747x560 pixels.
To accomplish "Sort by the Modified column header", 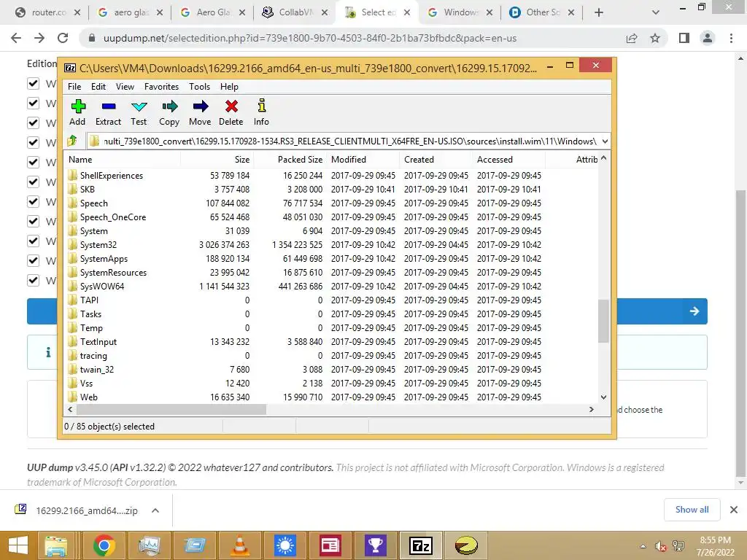I will click(363, 160).
